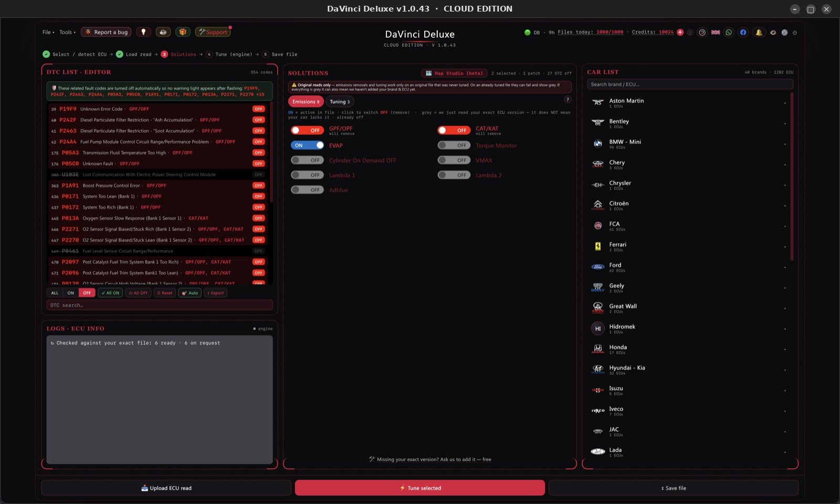
Task: Expand the Chery brand row
Action: (689, 164)
